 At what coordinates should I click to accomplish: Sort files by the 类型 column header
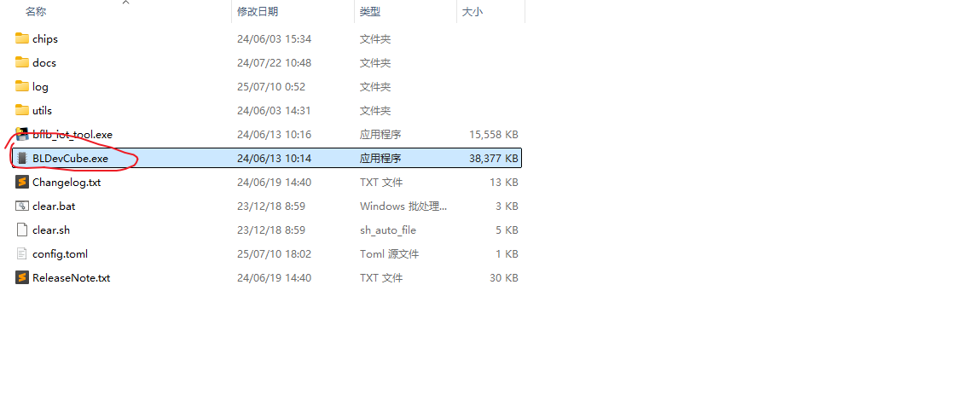point(370,11)
